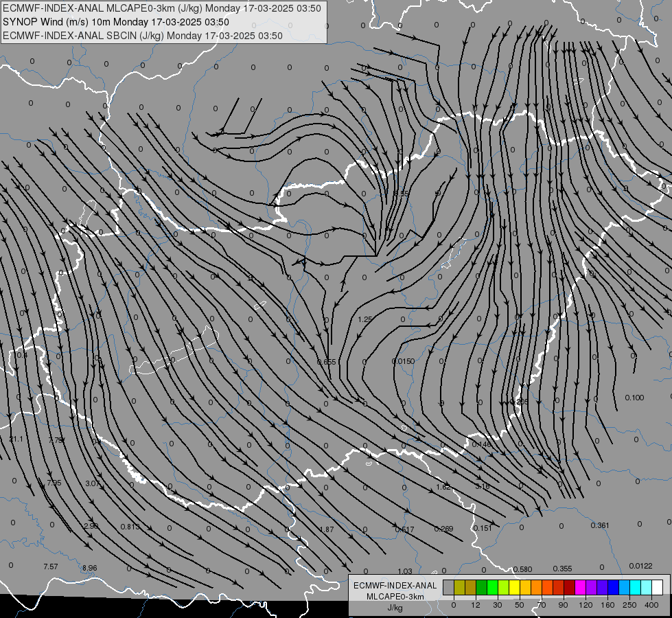Click the SBCIN header line

[143, 36]
